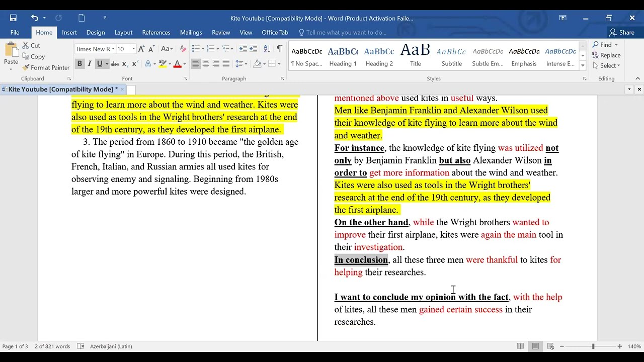Switch to the Design tab
The height and width of the screenshot is (362, 644).
(96, 32)
